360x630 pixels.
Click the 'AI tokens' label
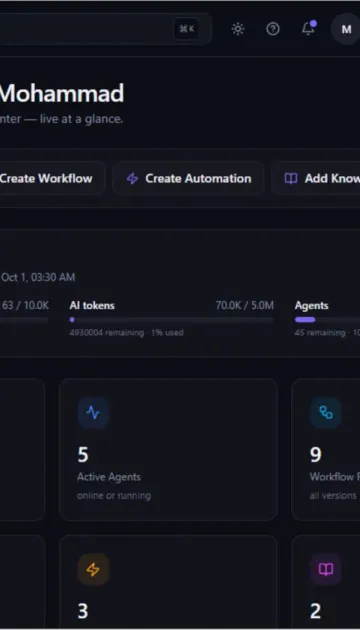(92, 306)
